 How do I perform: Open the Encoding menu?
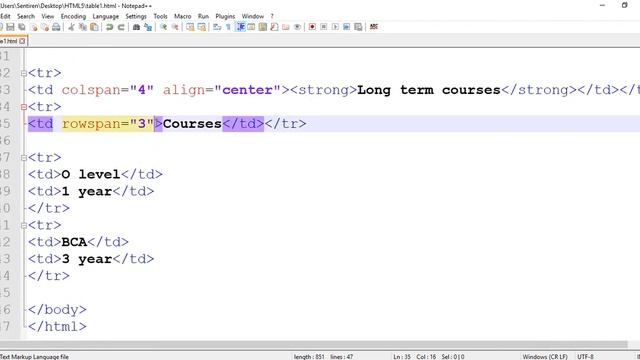coord(73,16)
